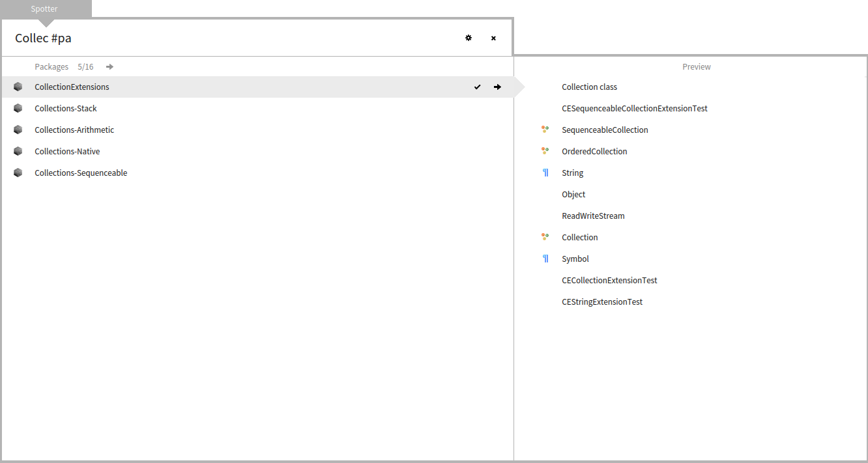The height and width of the screenshot is (463, 868).
Task: Click the Collections-Sequenceable package icon
Action: [18, 173]
